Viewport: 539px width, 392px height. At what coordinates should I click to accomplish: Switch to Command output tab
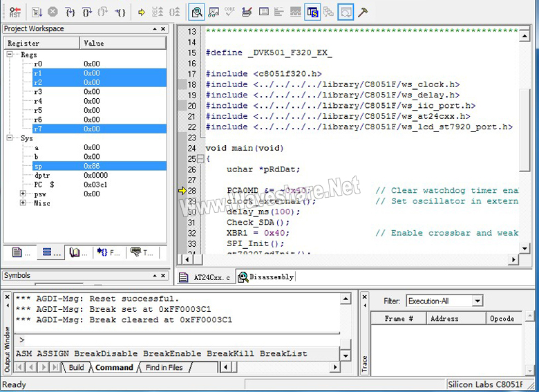point(114,367)
